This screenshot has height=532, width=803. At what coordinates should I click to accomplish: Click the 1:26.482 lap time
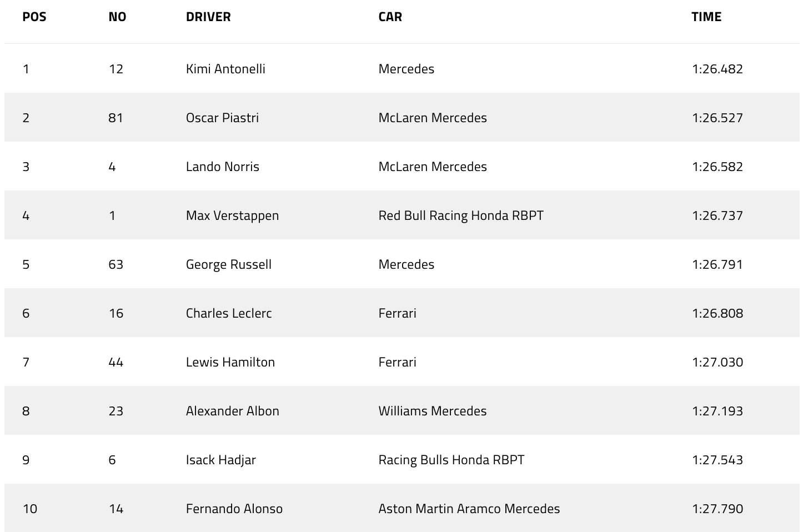(x=717, y=69)
